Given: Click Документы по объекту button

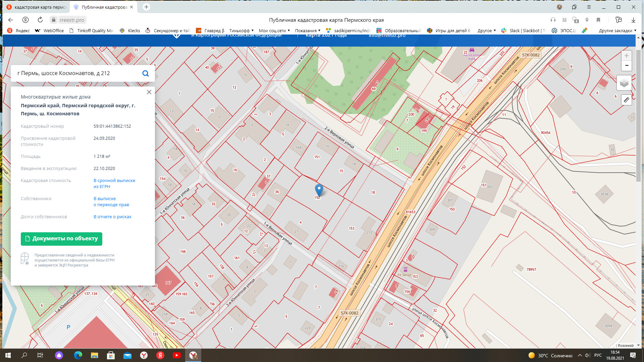Looking at the screenshot, I should tap(61, 239).
